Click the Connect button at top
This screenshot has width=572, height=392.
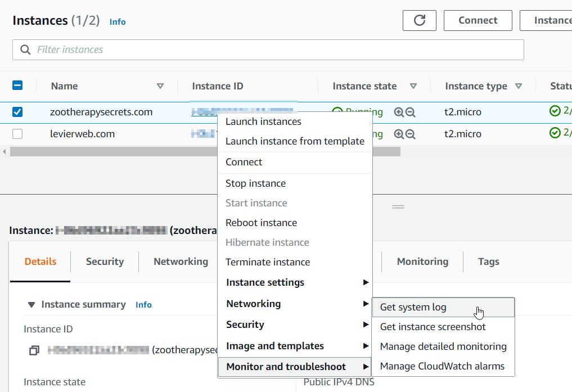pyautogui.click(x=478, y=20)
